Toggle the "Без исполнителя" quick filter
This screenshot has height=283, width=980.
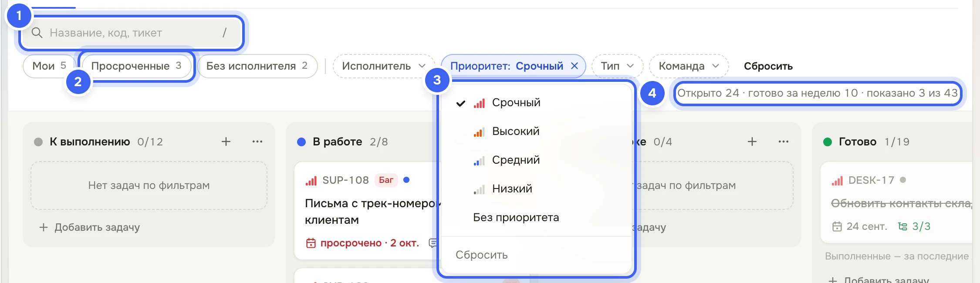[257, 66]
